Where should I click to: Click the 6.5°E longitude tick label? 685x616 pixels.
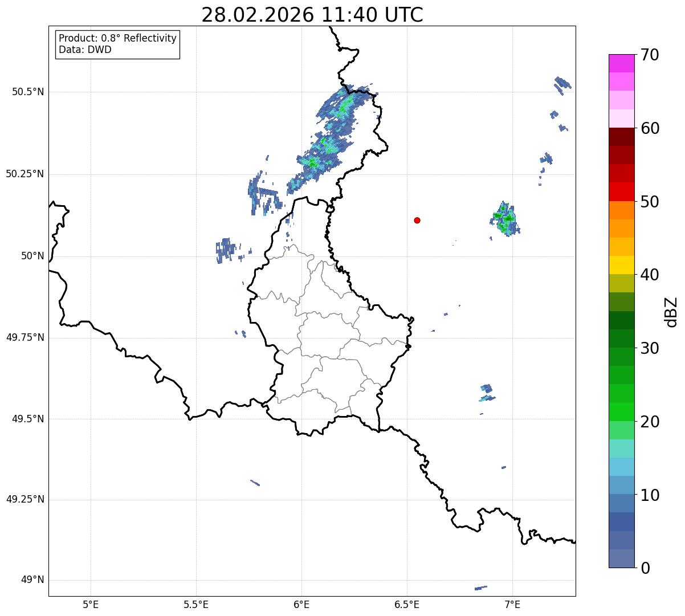pos(407,604)
